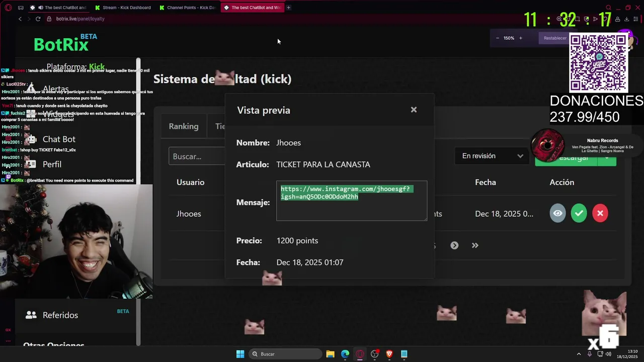Image resolution: width=644 pixels, height=362 pixels.
Task: Open Perfil in sidebar
Action: (x=52, y=164)
